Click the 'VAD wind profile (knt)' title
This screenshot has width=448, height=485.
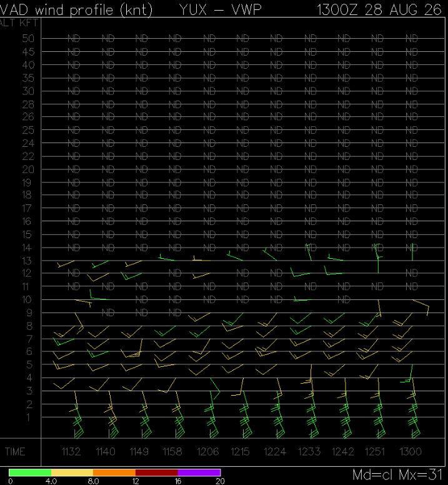pyautogui.click(x=76, y=10)
